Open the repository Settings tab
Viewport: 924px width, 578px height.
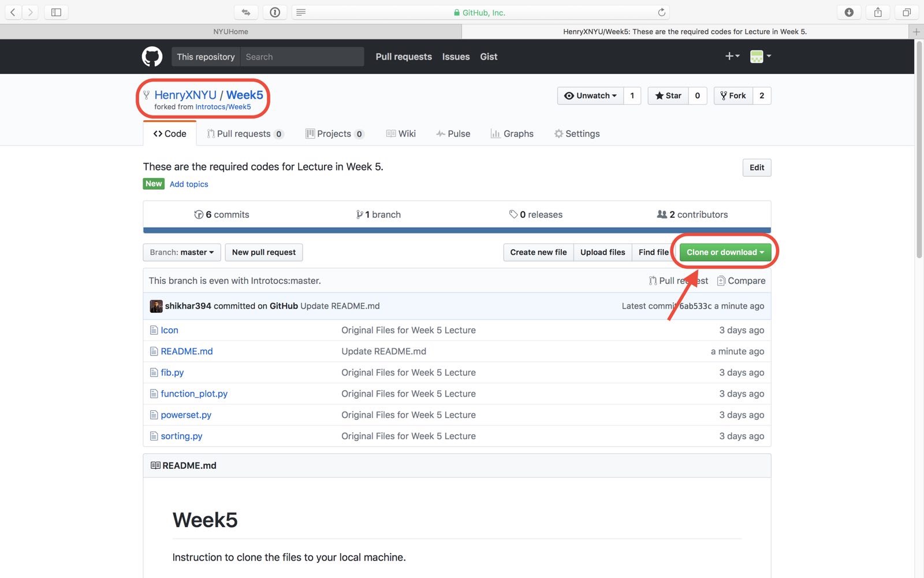click(x=577, y=134)
